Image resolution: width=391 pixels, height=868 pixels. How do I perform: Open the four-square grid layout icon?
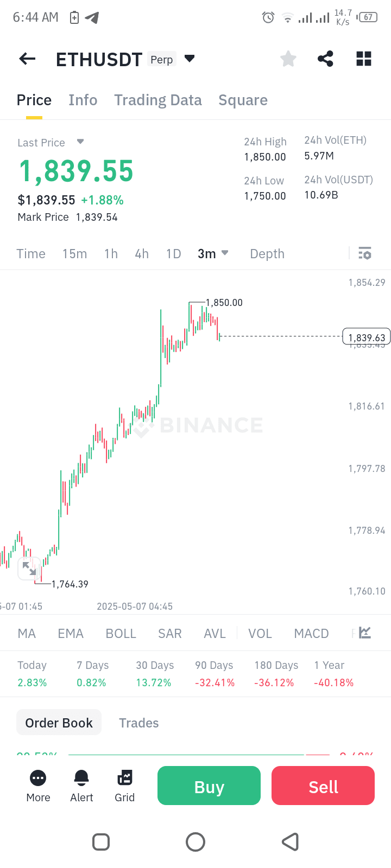click(364, 59)
